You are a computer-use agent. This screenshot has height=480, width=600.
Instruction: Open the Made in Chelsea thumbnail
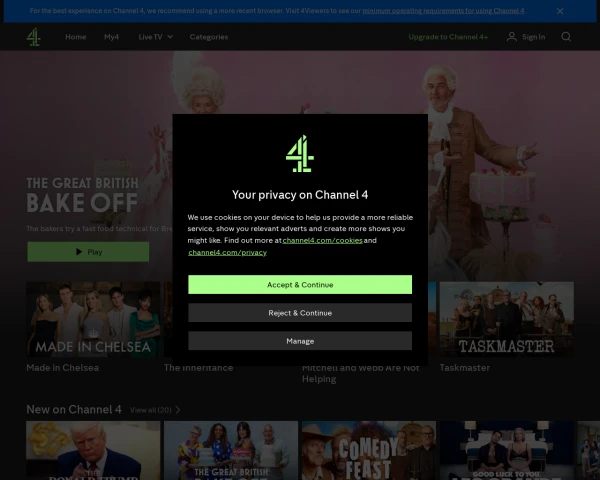[x=93, y=320]
